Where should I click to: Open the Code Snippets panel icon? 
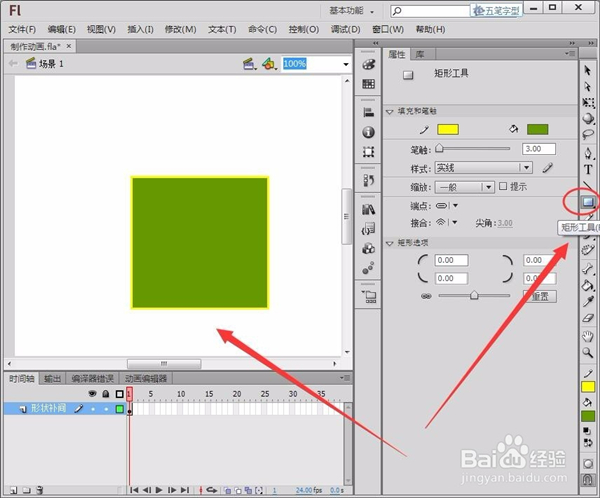pyautogui.click(x=368, y=229)
